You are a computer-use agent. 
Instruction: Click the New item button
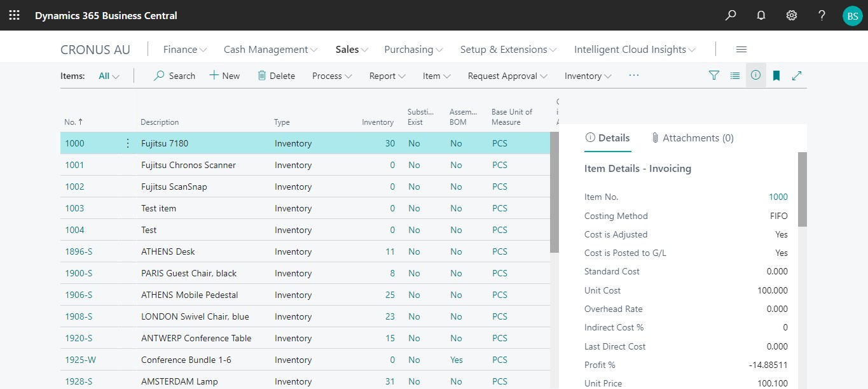[224, 76]
